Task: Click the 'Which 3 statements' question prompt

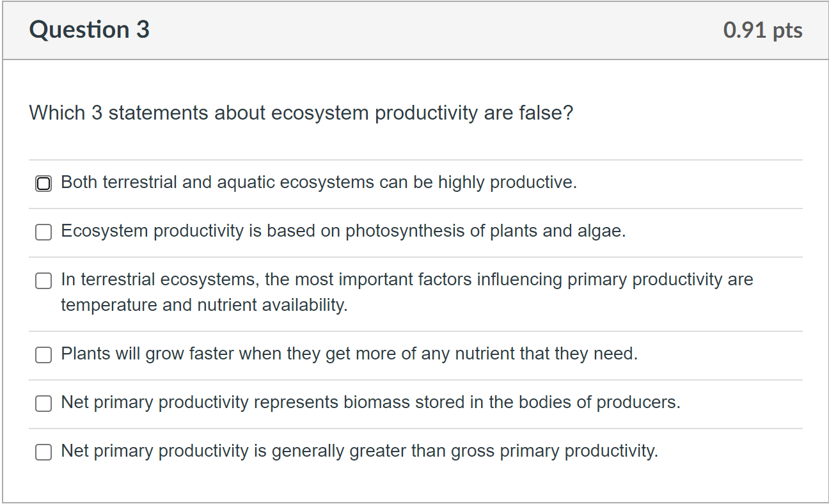Action: pyautogui.click(x=301, y=113)
